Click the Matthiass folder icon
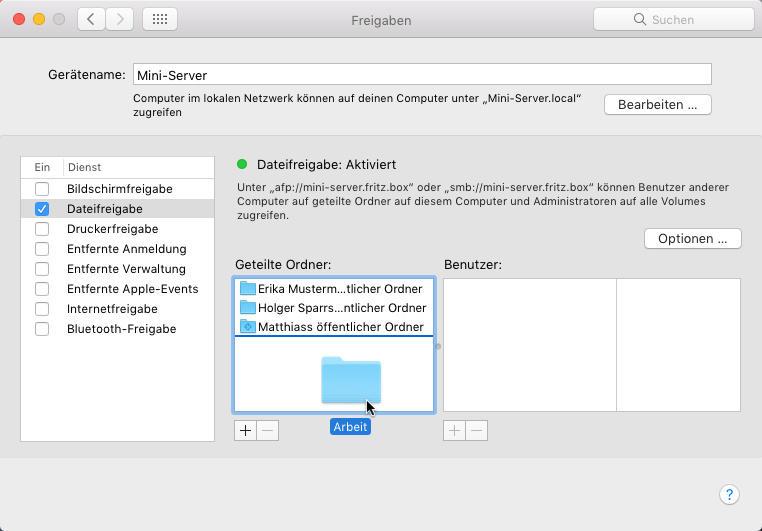This screenshot has height=531, width=762. click(248, 326)
